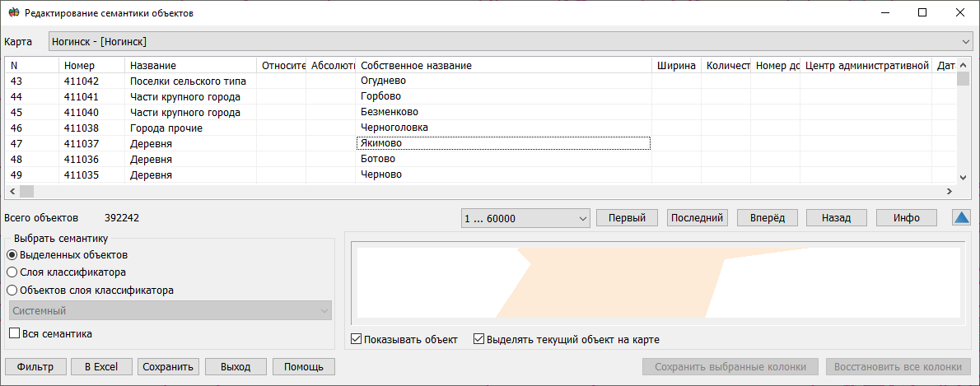Click the 'Абсолютн' column header
This screenshot has width=980, height=386.
point(330,66)
